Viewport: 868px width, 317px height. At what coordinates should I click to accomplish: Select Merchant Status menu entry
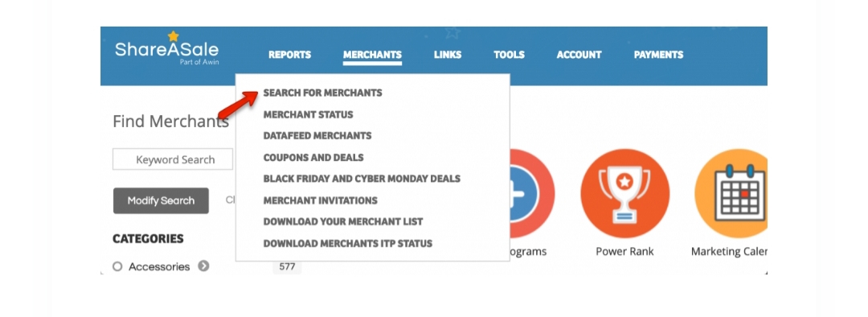click(x=308, y=115)
